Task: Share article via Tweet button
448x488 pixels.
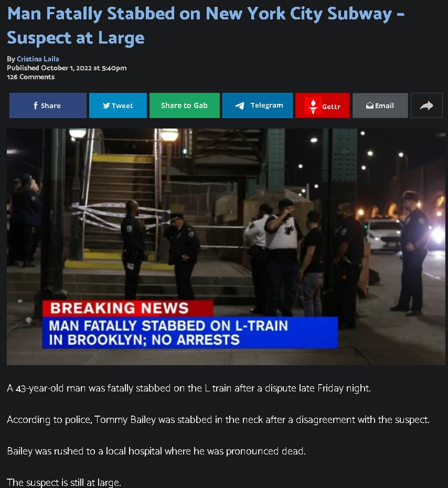Action: click(118, 105)
